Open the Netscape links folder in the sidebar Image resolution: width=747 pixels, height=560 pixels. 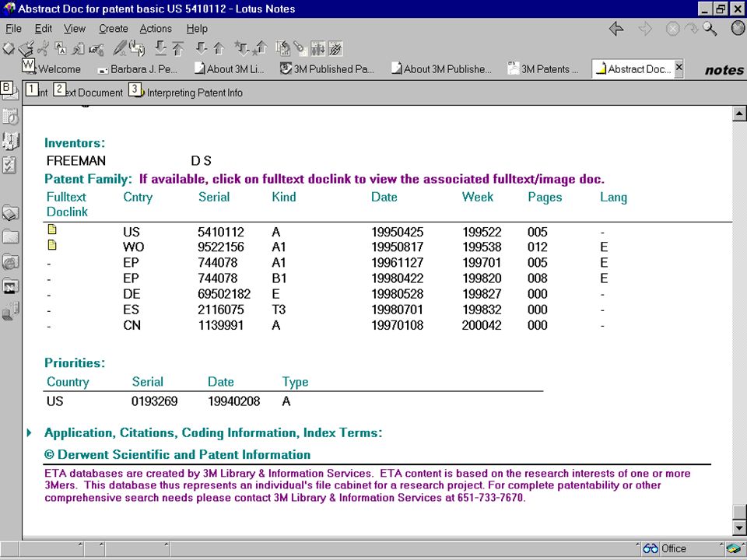coord(10,286)
